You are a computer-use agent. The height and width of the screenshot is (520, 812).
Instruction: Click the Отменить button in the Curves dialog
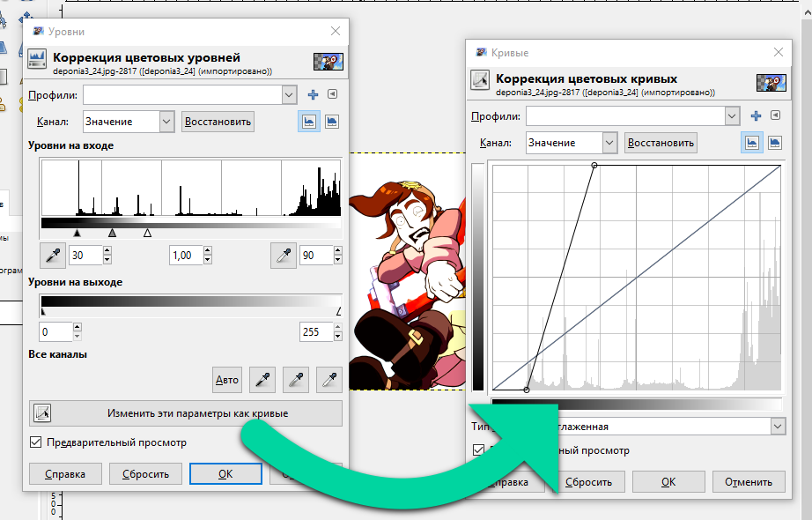(x=748, y=481)
